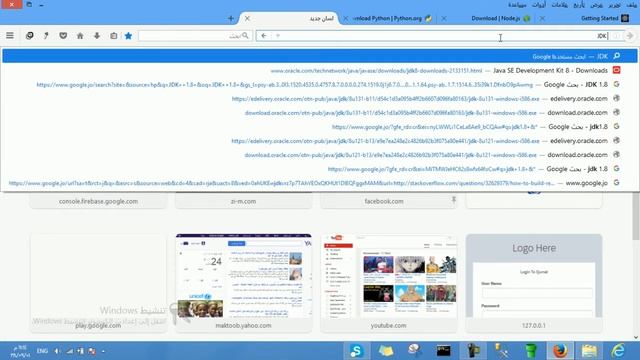
Task: Open the maktoob.yahoo.com thumbnail tile
Action: [243, 282]
